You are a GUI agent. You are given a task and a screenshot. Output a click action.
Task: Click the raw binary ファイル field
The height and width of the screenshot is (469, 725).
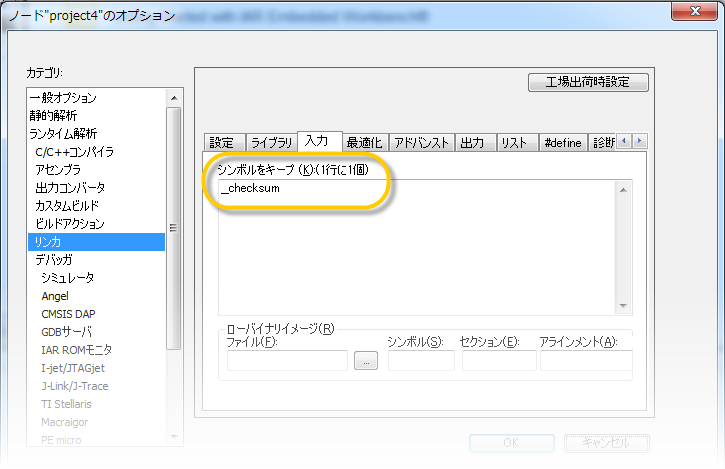(x=287, y=360)
